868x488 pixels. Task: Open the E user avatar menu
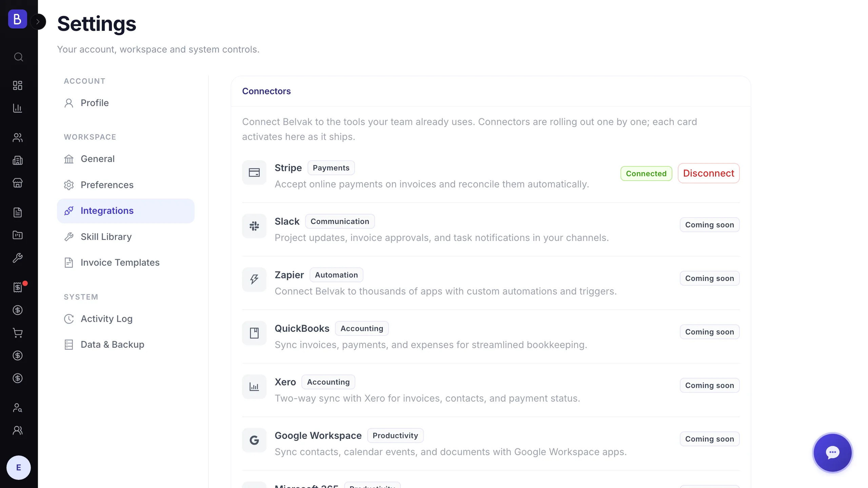[x=19, y=468]
